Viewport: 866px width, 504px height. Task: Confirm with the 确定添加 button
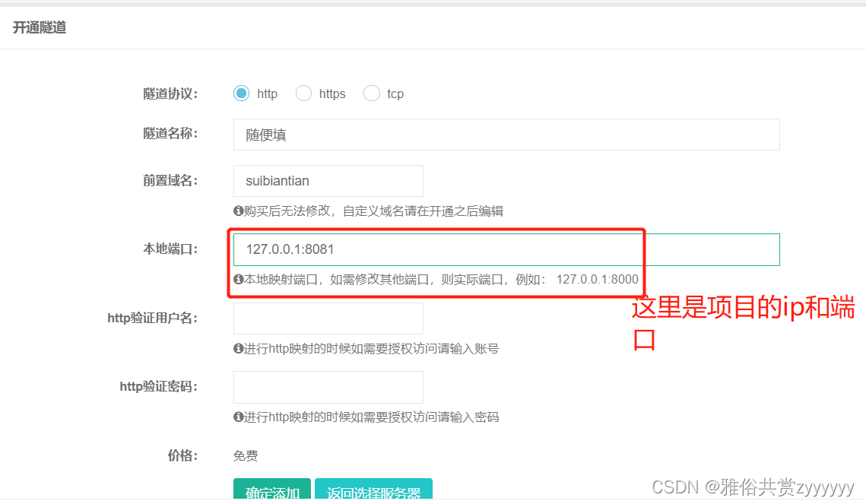[271, 490]
